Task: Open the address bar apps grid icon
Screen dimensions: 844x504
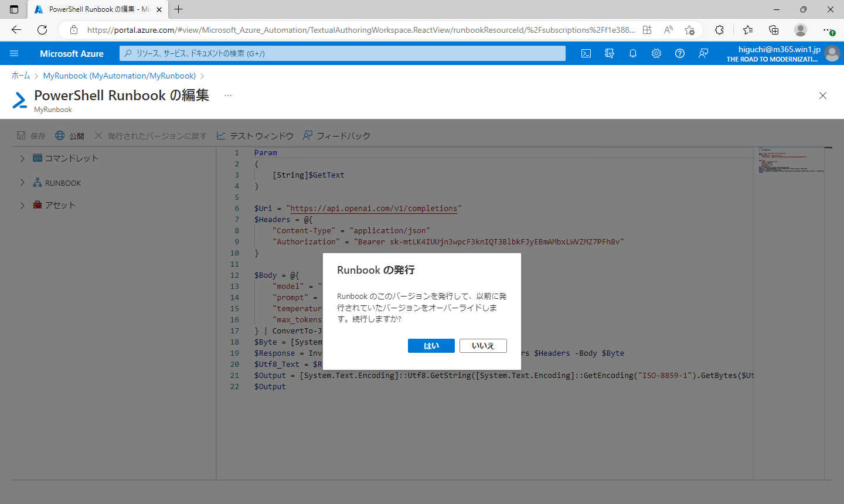Action: [647, 30]
